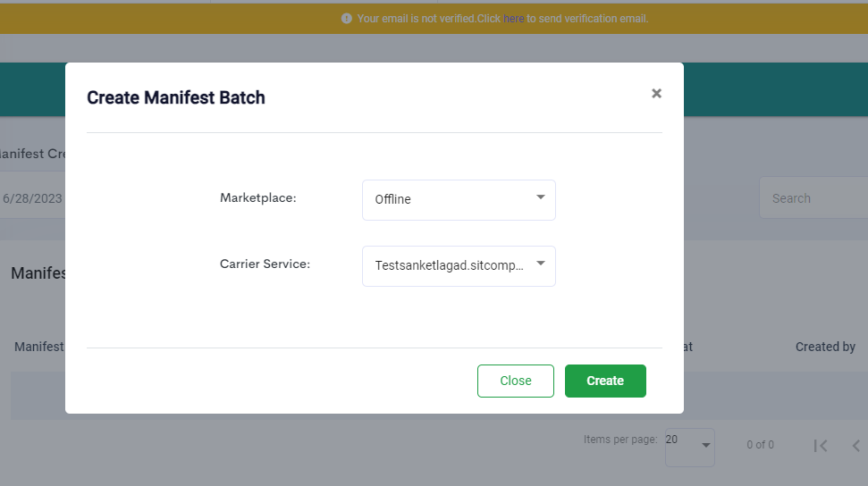868x486 pixels.
Task: Go to first page pagination icon
Action: (x=821, y=446)
